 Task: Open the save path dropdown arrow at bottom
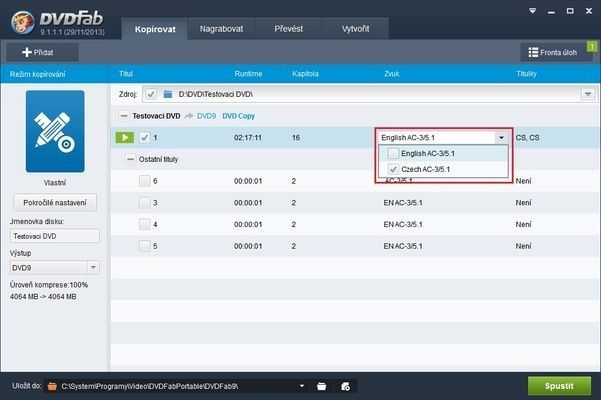click(302, 386)
